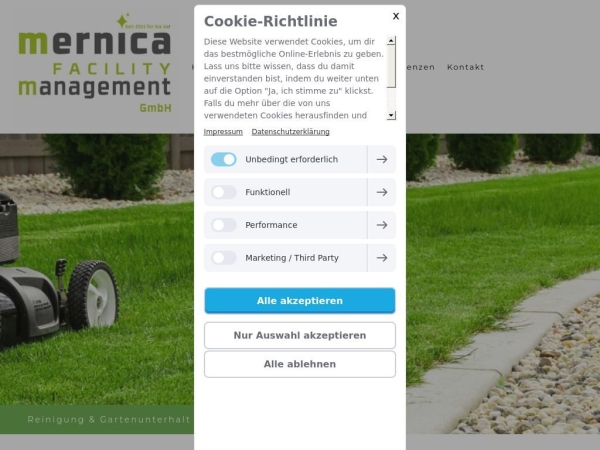Click Nur Auswahl akzeptieren button
The height and width of the screenshot is (450, 600).
tap(300, 335)
